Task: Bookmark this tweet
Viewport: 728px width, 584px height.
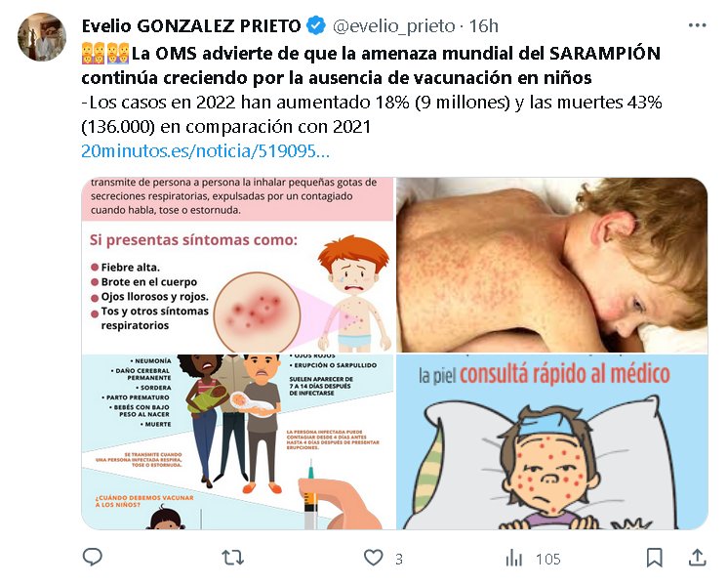Action: (655, 558)
